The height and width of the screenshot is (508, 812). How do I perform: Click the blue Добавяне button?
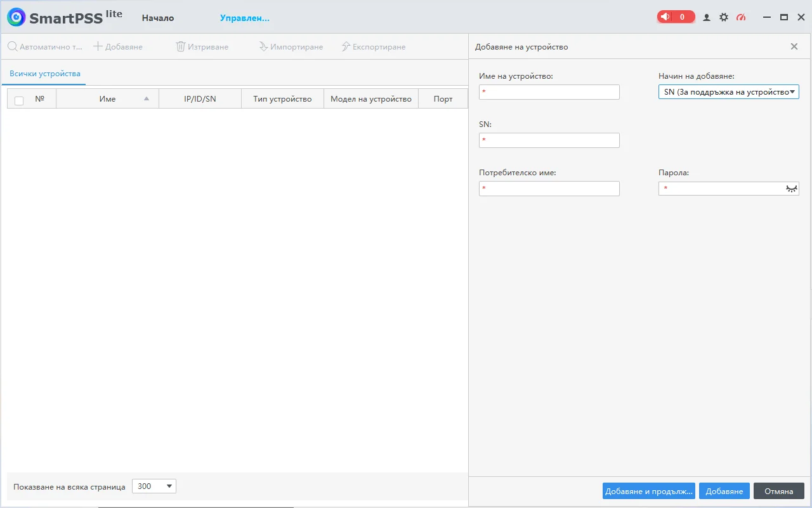[x=724, y=491]
